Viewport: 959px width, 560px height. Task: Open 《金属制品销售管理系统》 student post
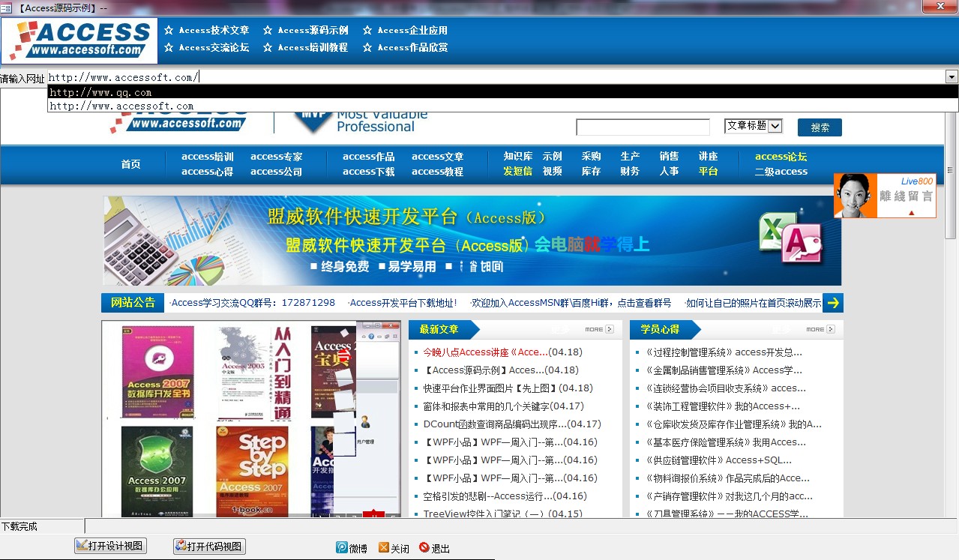[724, 370]
